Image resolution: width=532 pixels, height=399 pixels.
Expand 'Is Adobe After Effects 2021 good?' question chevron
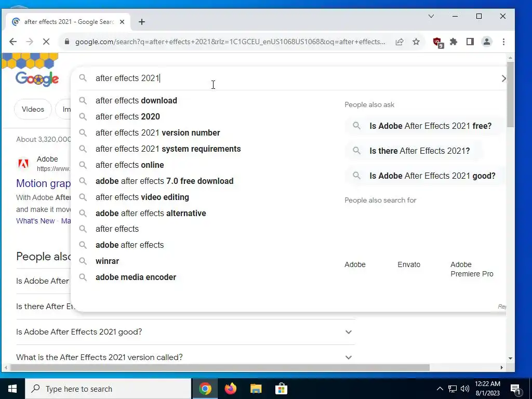(349, 332)
